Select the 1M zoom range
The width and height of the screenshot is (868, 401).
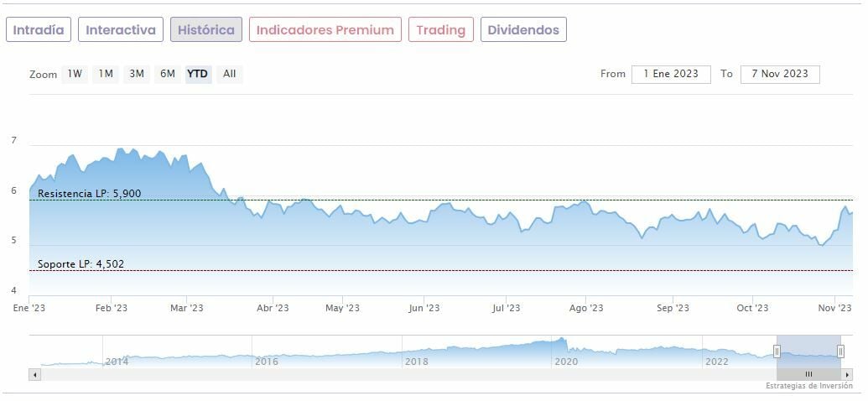[106, 74]
